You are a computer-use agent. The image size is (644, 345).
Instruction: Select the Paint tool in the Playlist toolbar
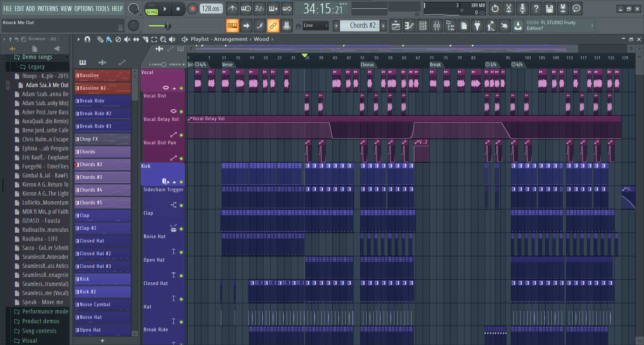tap(109, 39)
